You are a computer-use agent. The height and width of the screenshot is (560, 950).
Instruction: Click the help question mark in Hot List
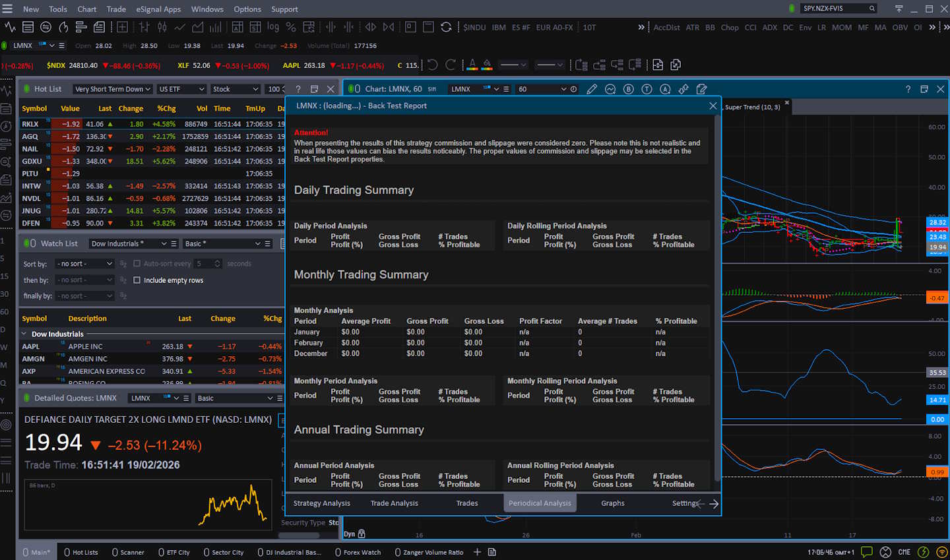click(x=298, y=89)
